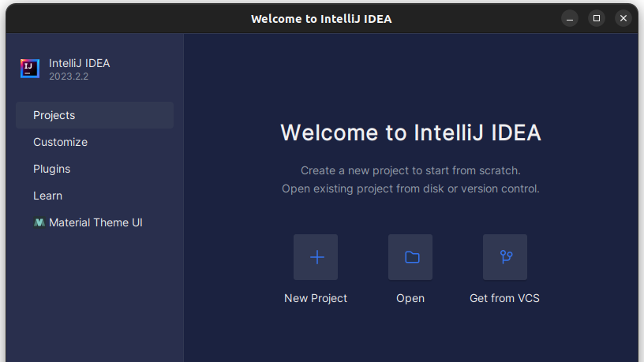Click the Material Theme UI icon
644x362 pixels.
(39, 222)
